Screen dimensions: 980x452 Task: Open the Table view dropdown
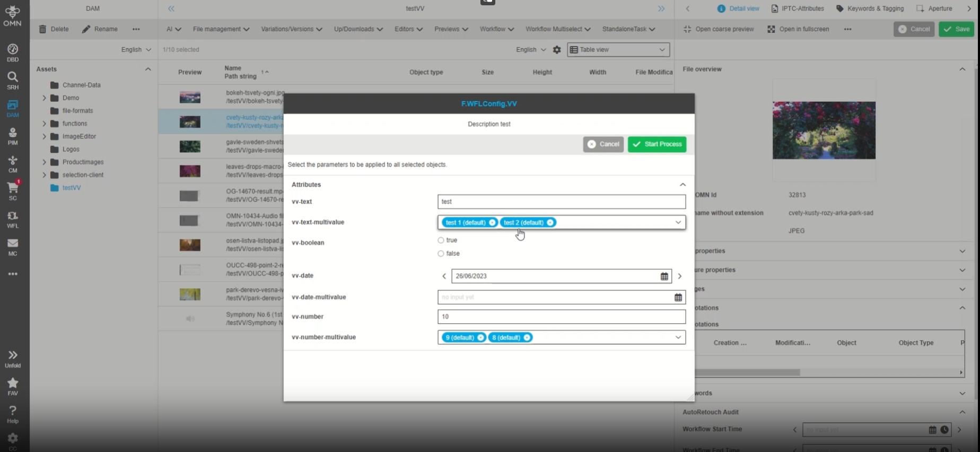[618, 50]
